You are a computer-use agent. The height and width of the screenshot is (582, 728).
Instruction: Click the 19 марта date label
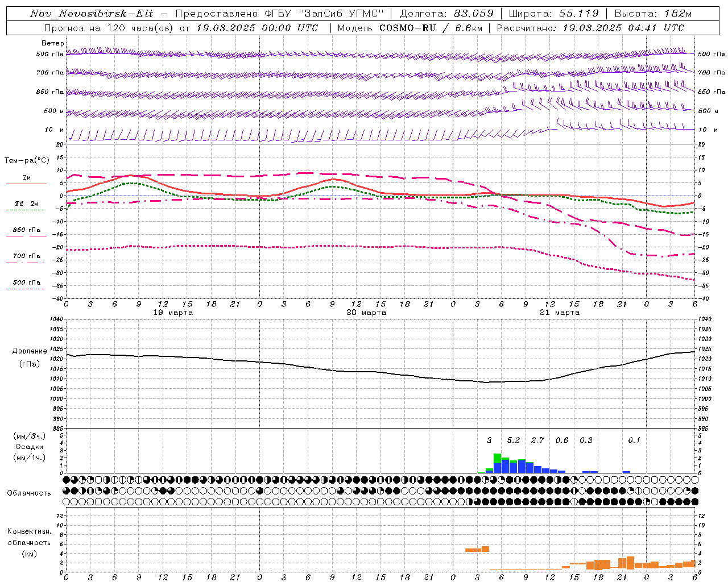173,313
